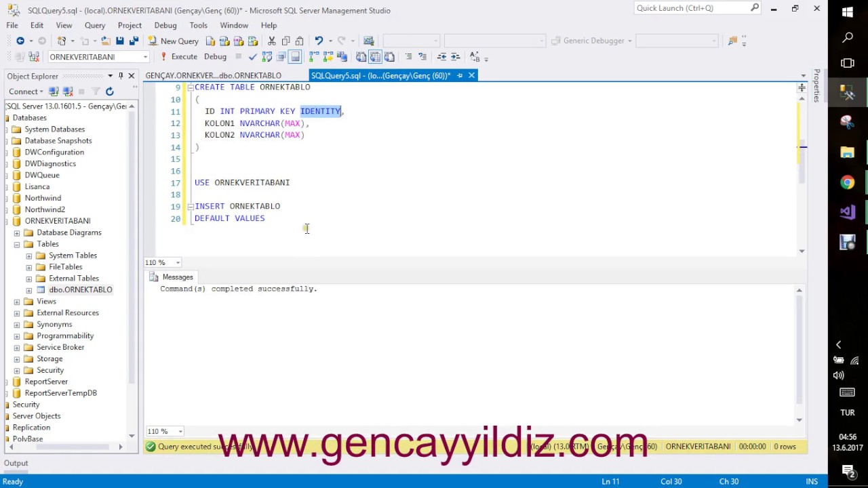Click the Windows Start button
The width and height of the screenshot is (868, 488).
[x=848, y=12]
